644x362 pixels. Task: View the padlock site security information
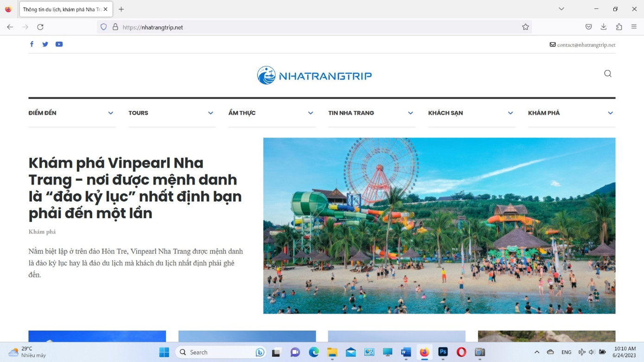click(x=115, y=27)
